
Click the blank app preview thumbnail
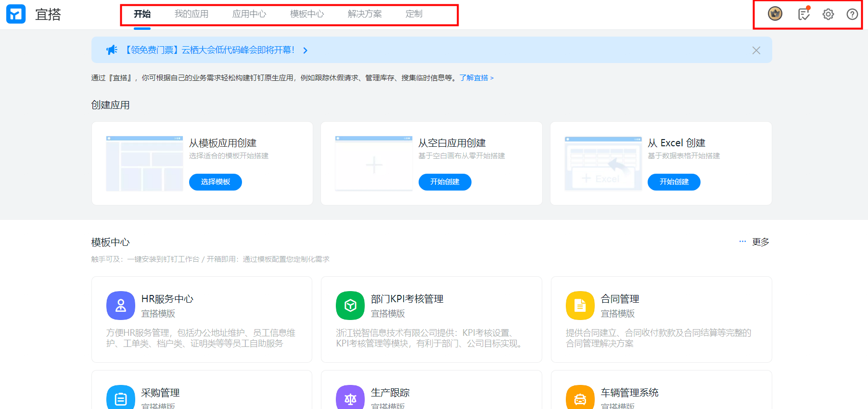[374, 164]
